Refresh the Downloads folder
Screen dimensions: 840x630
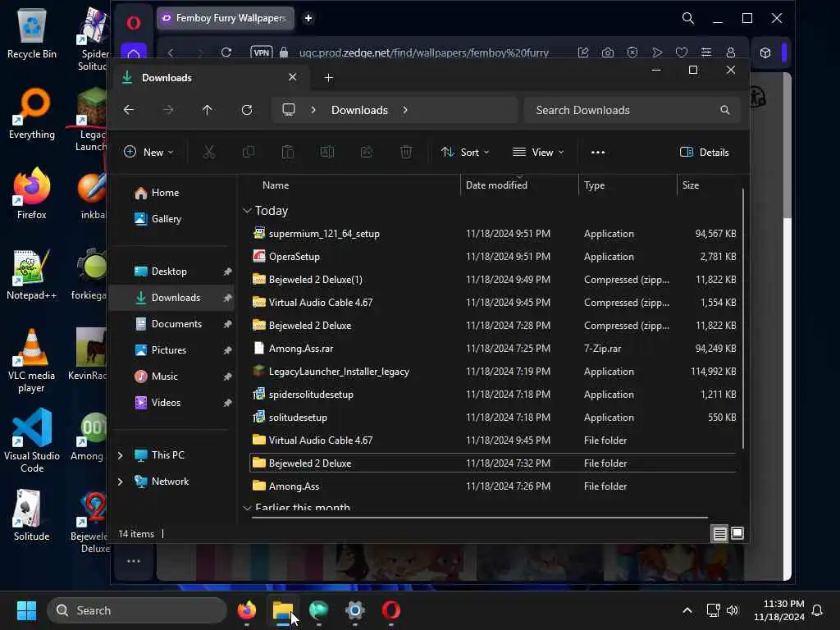tap(247, 110)
